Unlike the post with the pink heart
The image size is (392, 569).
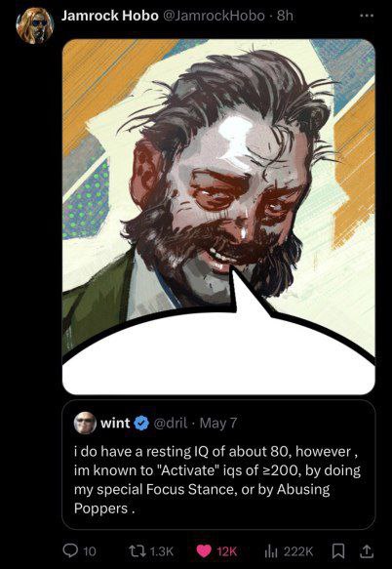204,551
